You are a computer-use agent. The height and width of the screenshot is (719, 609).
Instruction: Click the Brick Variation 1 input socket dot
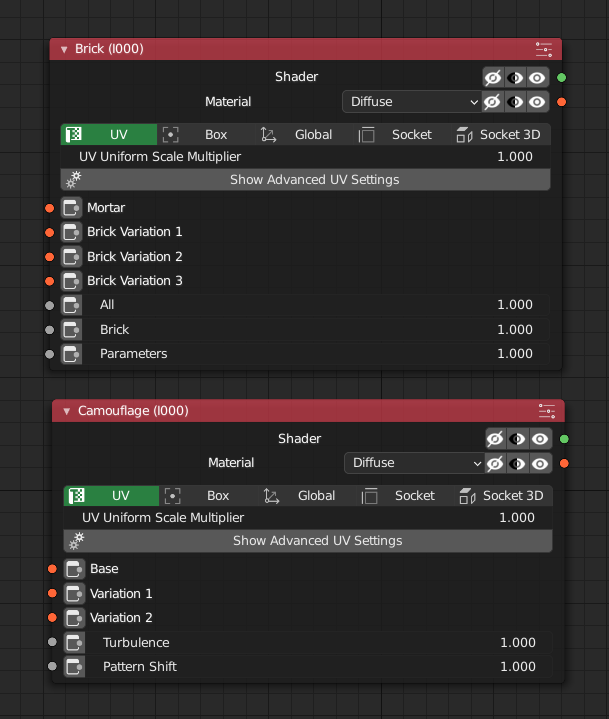[x=50, y=232]
